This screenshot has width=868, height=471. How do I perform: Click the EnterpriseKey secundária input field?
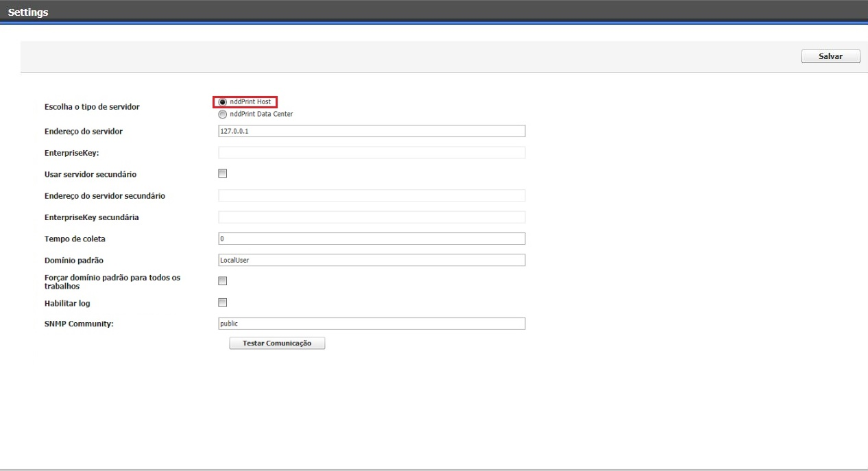coord(372,217)
